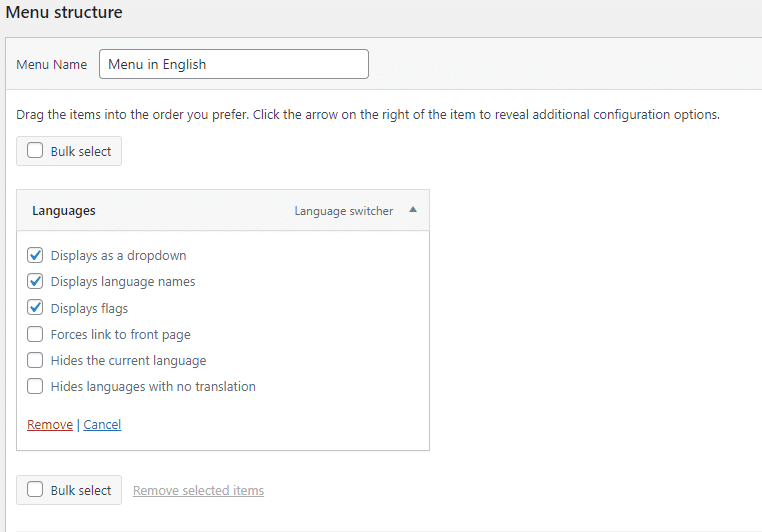Check the Hides the current language checkbox
The image size is (762, 532).
[35, 360]
